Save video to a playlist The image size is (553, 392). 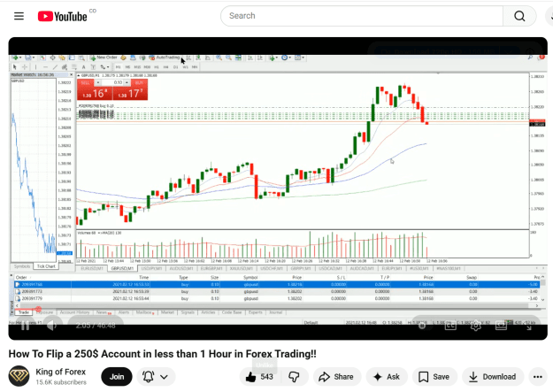[x=434, y=377]
